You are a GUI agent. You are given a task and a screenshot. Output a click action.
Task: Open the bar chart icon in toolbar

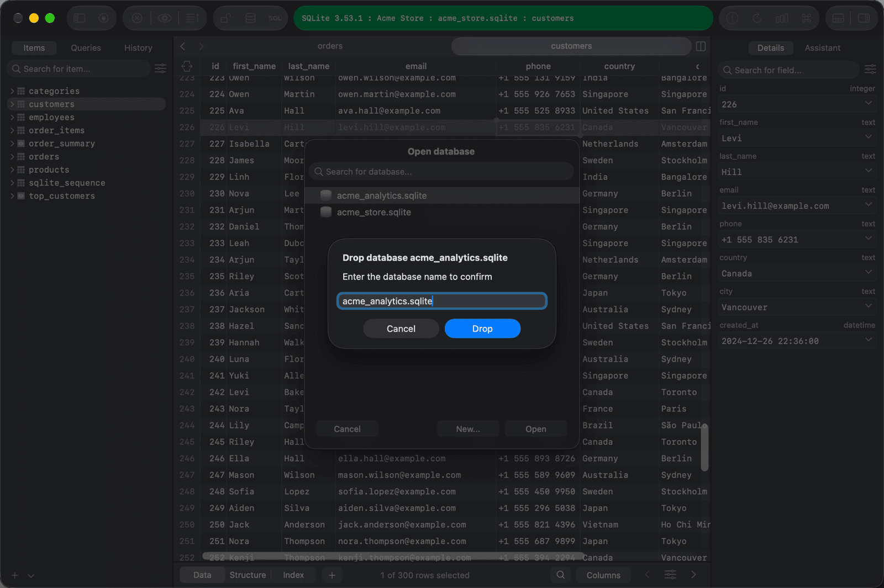[x=782, y=18]
